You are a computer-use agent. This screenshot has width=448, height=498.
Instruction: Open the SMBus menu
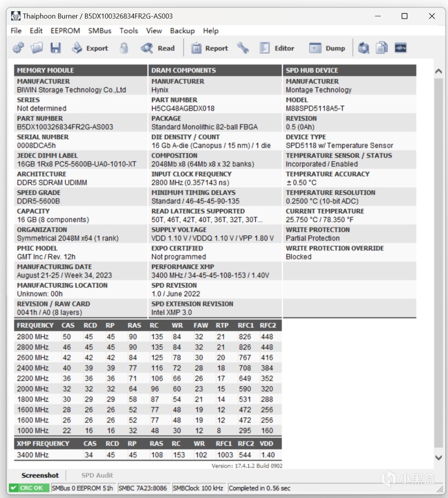(x=100, y=31)
